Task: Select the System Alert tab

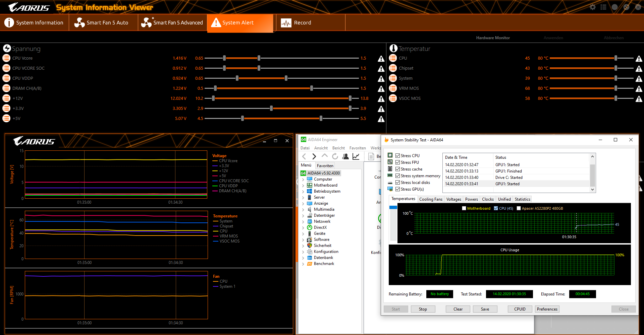Action: click(x=240, y=23)
